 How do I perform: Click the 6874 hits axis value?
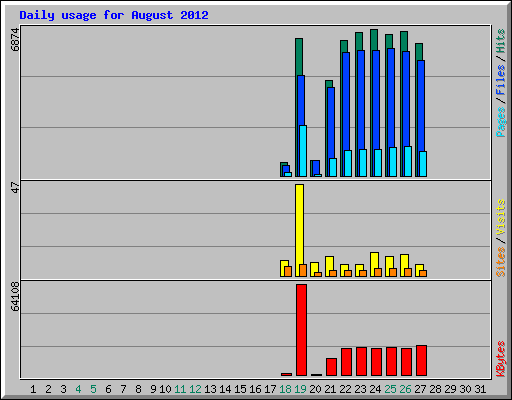click(15, 39)
